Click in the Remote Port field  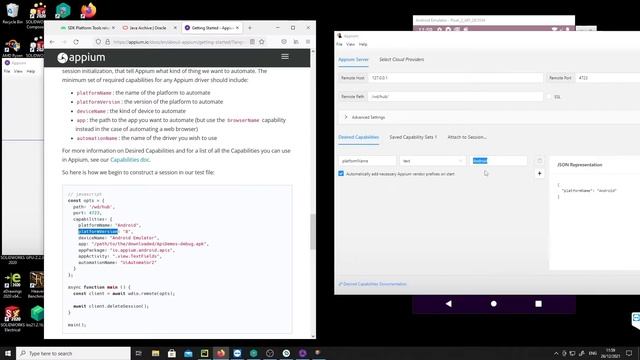tap(608, 78)
